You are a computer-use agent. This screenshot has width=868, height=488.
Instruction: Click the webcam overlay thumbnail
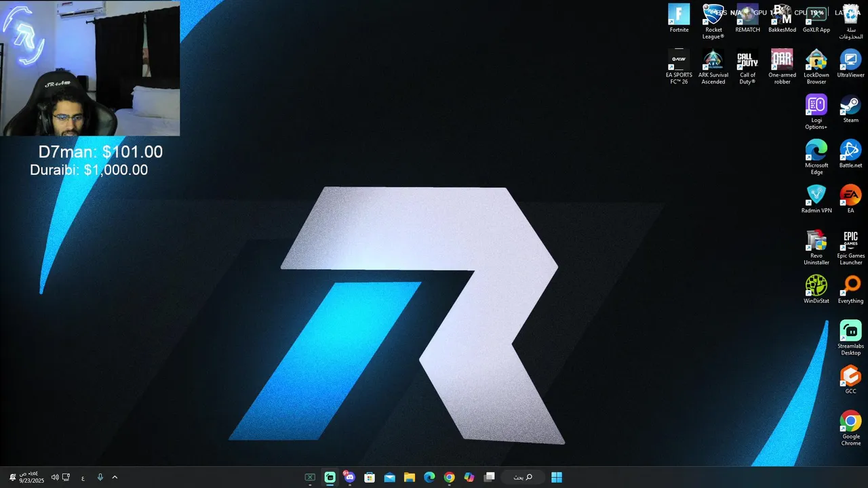(90, 68)
